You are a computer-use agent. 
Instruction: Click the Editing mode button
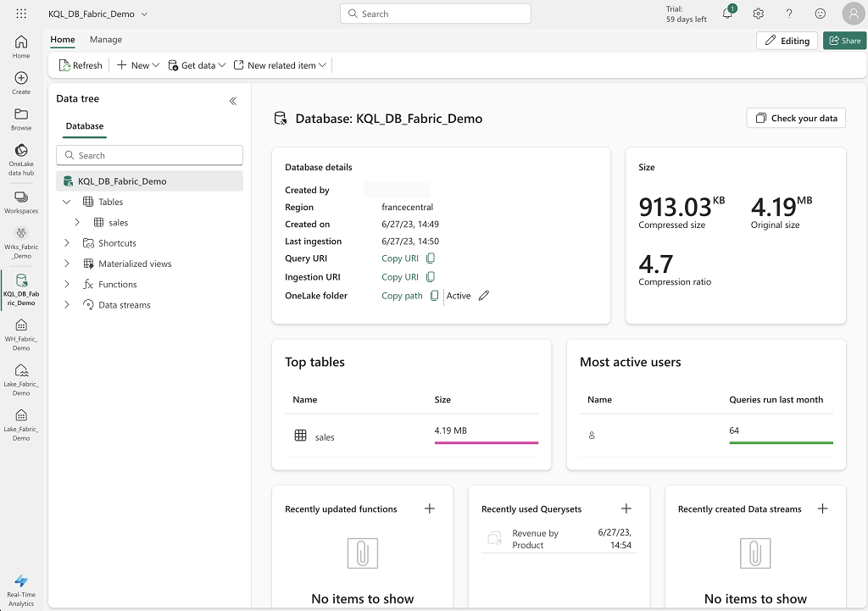pos(787,41)
